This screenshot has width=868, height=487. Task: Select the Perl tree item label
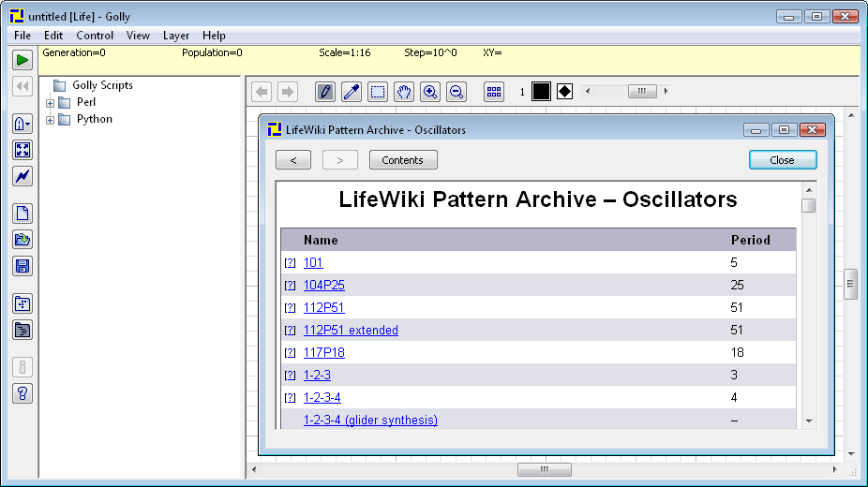click(86, 102)
